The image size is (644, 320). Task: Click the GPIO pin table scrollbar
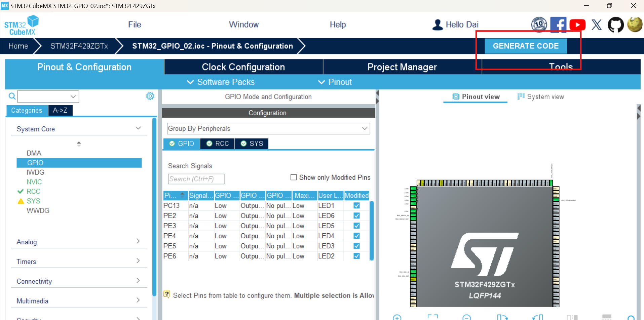click(x=372, y=231)
